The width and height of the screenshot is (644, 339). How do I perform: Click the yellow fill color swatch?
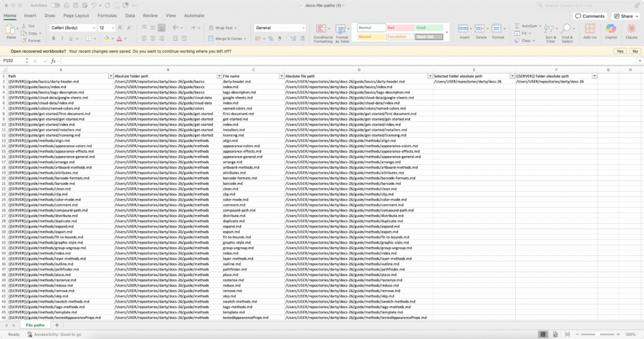pos(107,38)
